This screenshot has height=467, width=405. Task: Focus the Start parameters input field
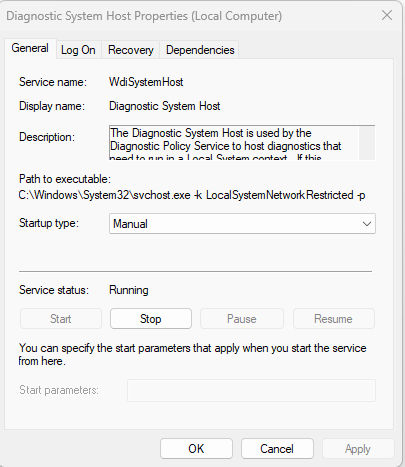(x=251, y=390)
